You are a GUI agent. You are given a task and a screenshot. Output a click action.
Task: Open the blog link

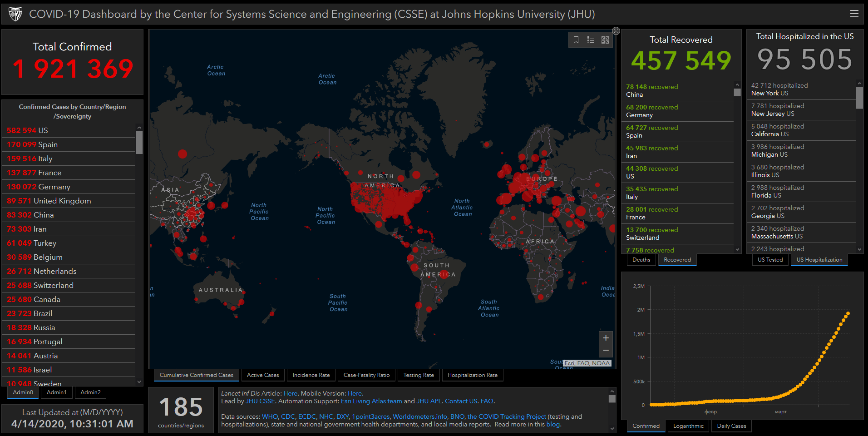coord(553,425)
